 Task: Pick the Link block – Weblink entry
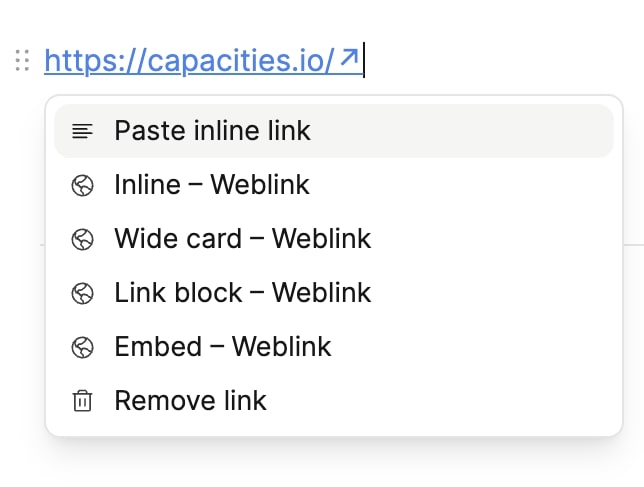[242, 293]
